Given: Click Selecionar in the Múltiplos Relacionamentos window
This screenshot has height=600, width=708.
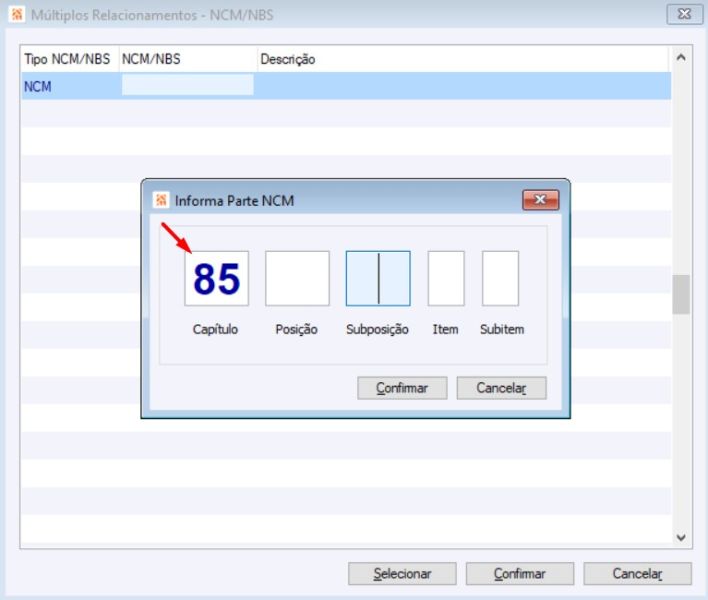Looking at the screenshot, I should point(402,573).
